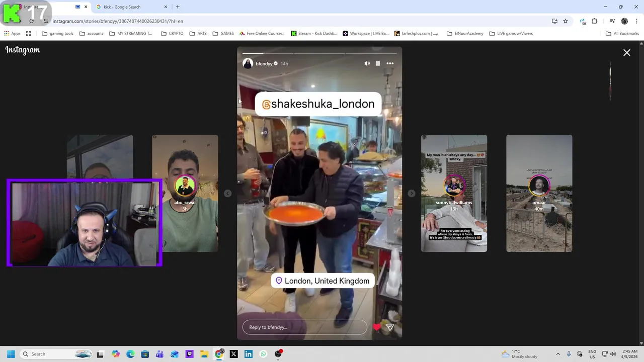The image size is (644, 362).
Task: Open a new browser tab
Action: pos(178,7)
